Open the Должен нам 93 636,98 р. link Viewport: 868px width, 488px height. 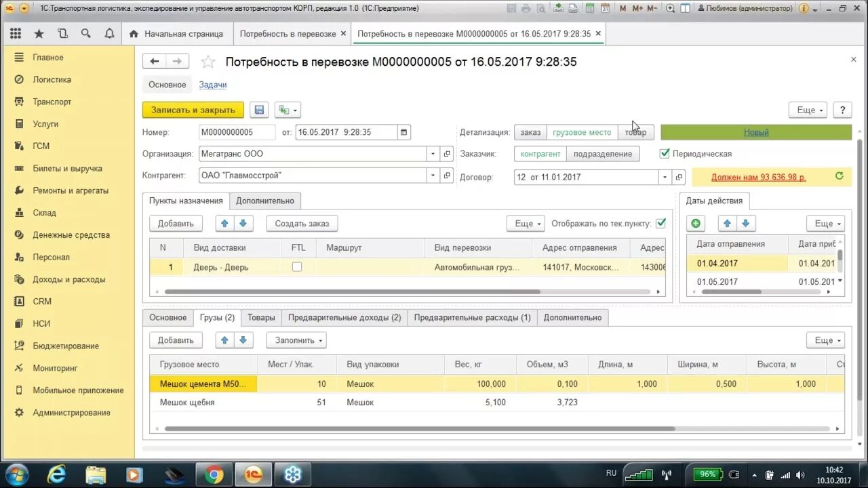coord(758,177)
